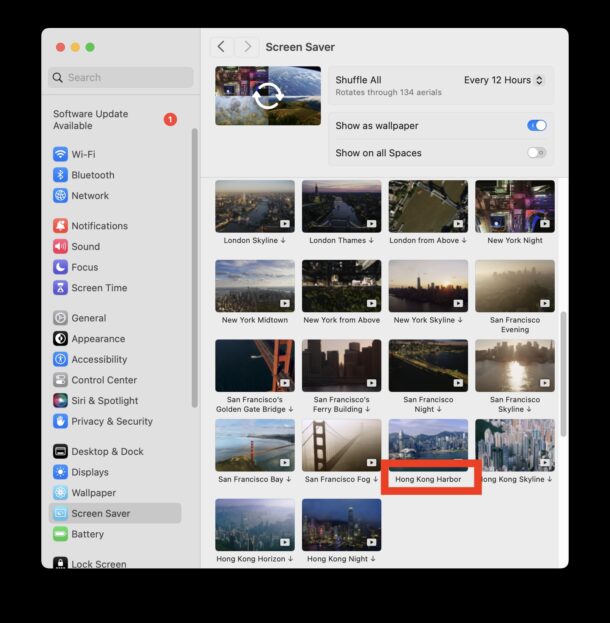Open Bluetooth settings icon
610x623 pixels.
pyautogui.click(x=61, y=175)
